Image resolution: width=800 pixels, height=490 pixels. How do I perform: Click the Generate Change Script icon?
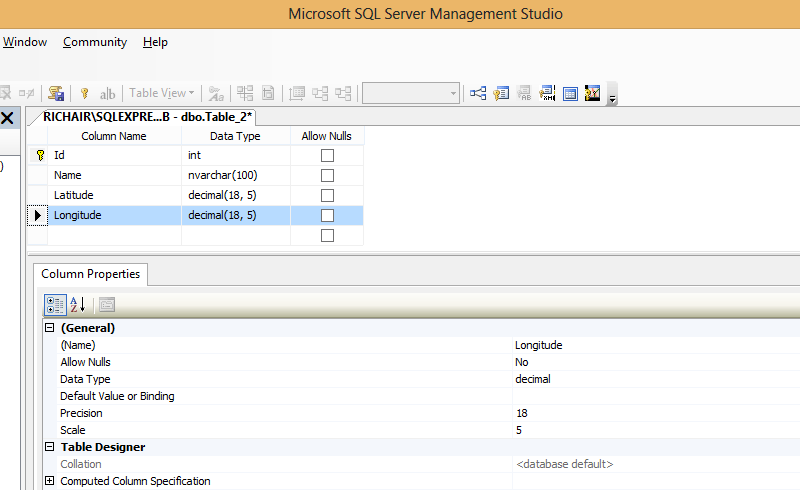pos(56,93)
